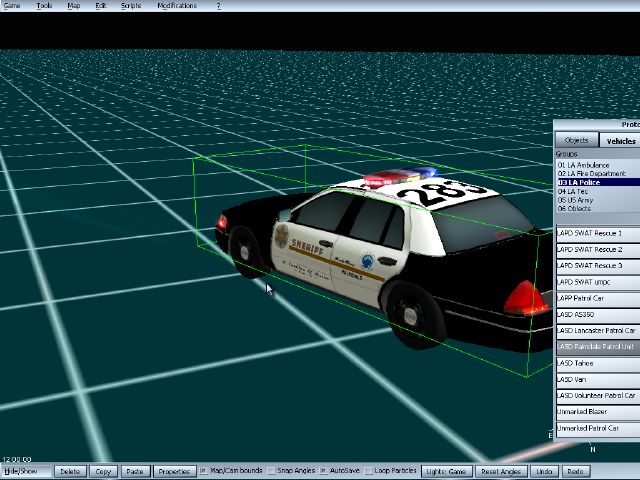The width and height of the screenshot is (640, 480).
Task: Select the 04 LA Tec group
Action: 598,191
